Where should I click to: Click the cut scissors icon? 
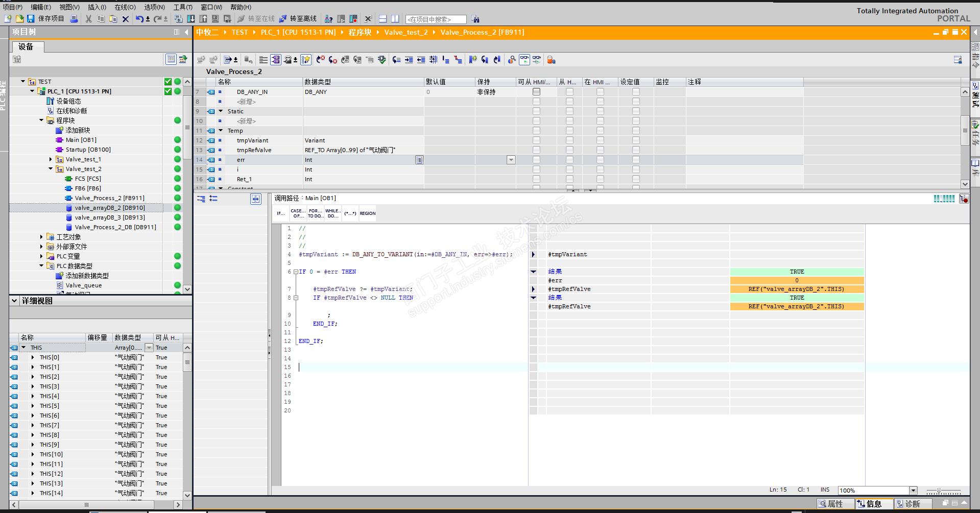point(88,19)
